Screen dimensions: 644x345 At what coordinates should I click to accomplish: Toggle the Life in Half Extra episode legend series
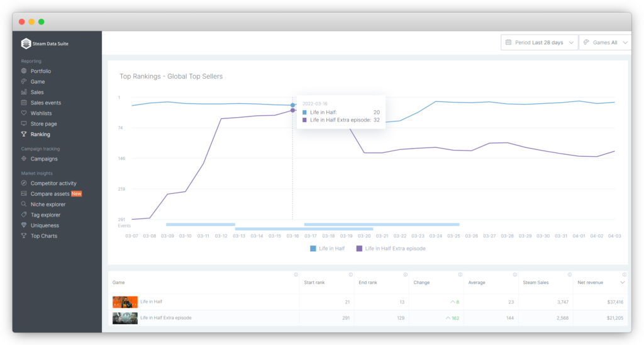391,249
